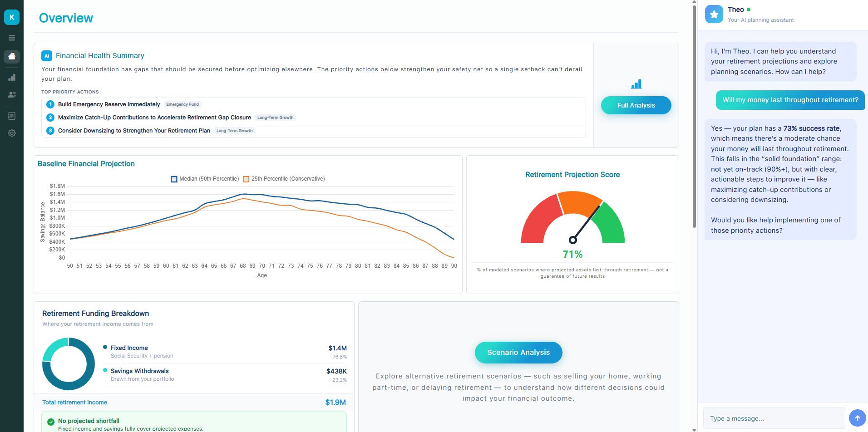Click the Long-Term Growth tag on Downsizing row
This screenshot has height=432, width=868.
(x=234, y=131)
